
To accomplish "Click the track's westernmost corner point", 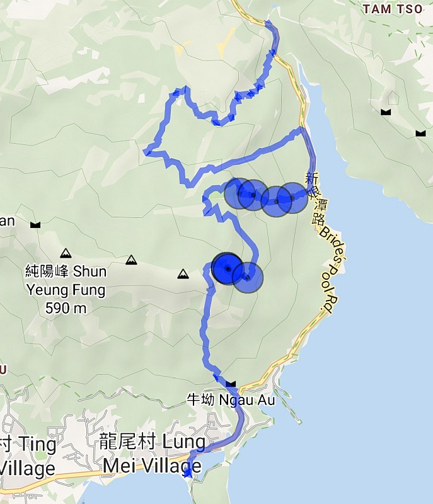I will [147, 152].
